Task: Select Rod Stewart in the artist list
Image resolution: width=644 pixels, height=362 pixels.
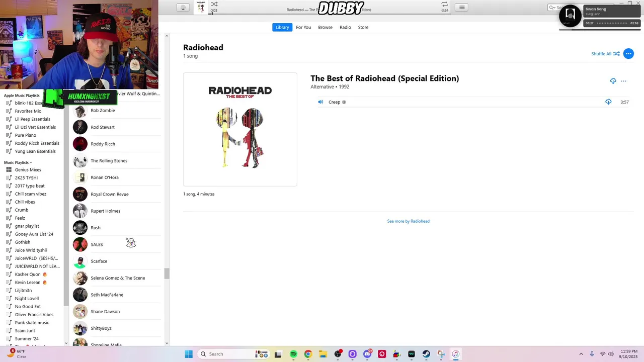Action: [x=117, y=127]
